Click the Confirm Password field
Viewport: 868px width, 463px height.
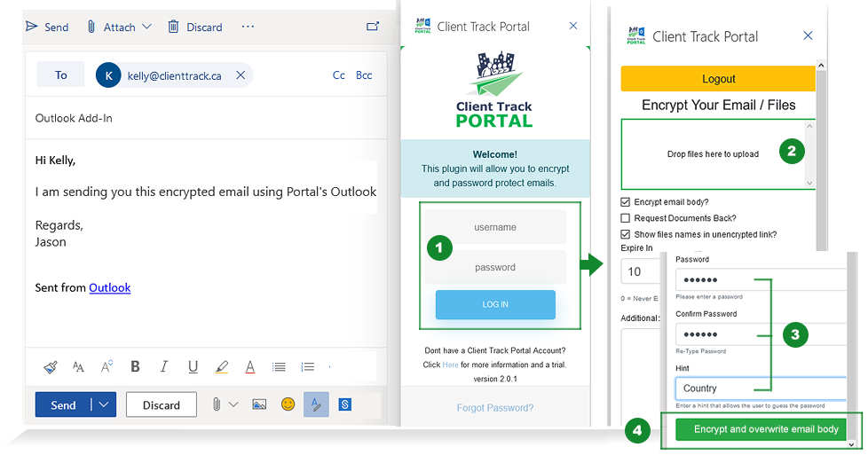[x=761, y=334]
